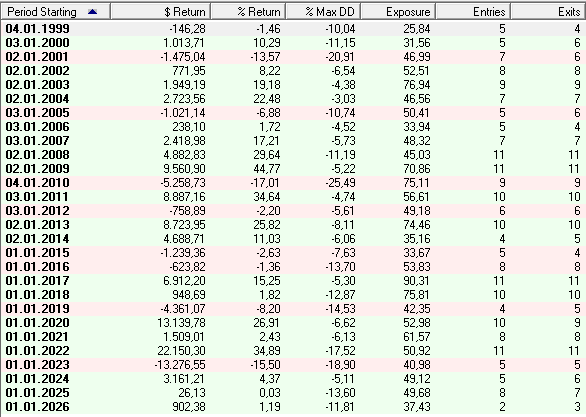Select the 02.01.2004 period row
586x417 pixels.
293,99
